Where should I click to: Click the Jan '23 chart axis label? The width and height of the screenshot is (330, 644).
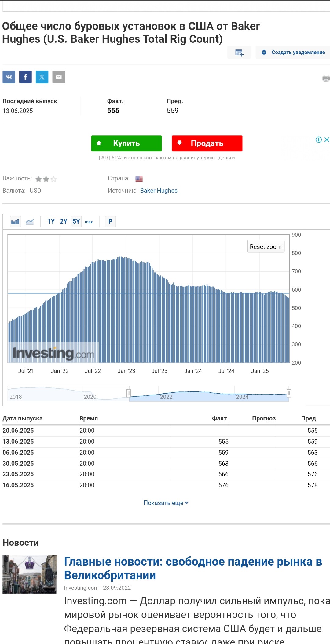pos(126,371)
